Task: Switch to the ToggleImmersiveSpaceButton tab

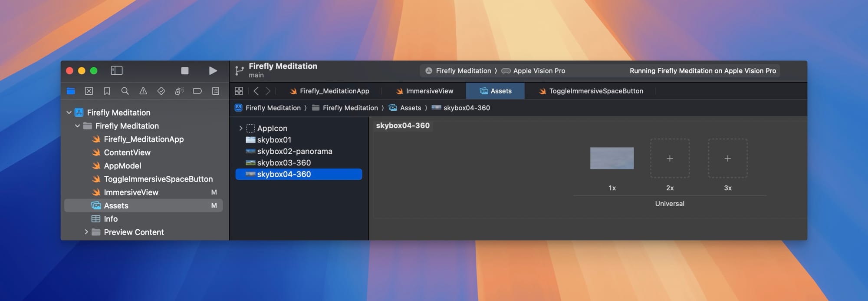Action: (x=591, y=91)
